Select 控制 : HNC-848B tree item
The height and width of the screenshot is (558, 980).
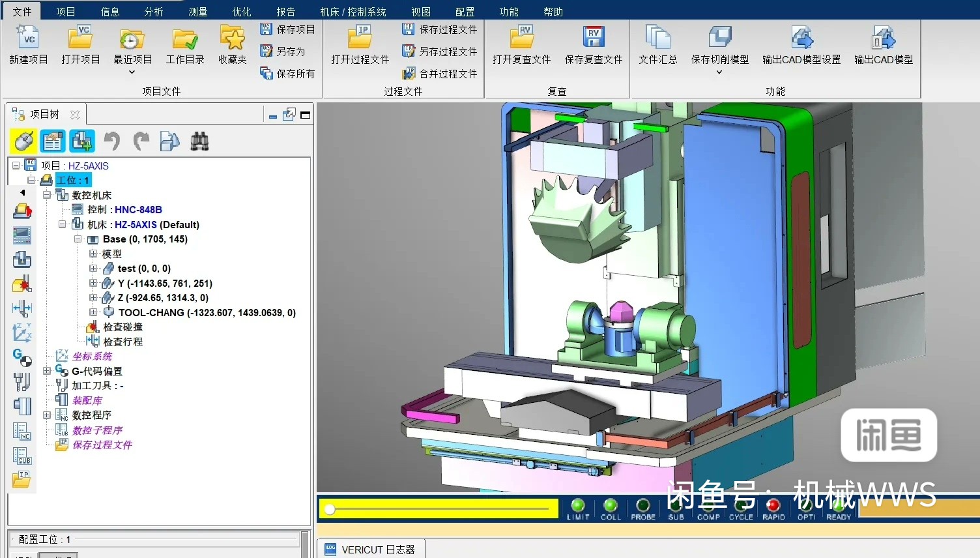124,210
